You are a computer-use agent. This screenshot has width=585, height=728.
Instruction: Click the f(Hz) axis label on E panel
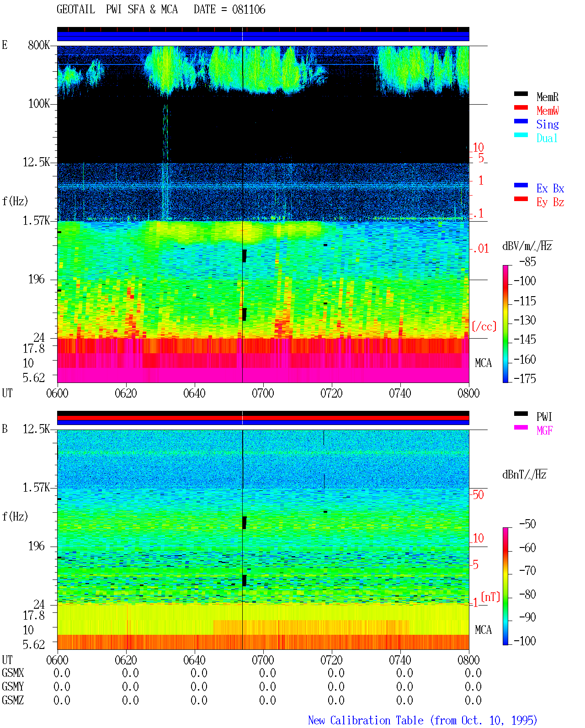click(15, 201)
